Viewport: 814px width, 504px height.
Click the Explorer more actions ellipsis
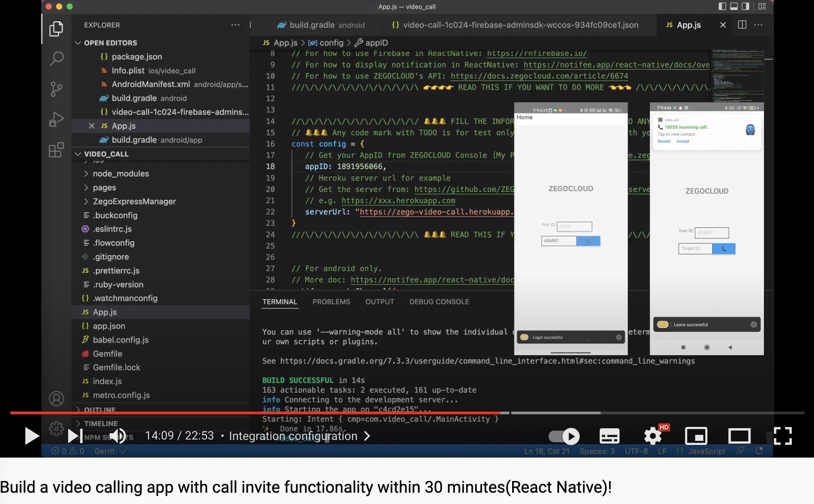[235, 25]
